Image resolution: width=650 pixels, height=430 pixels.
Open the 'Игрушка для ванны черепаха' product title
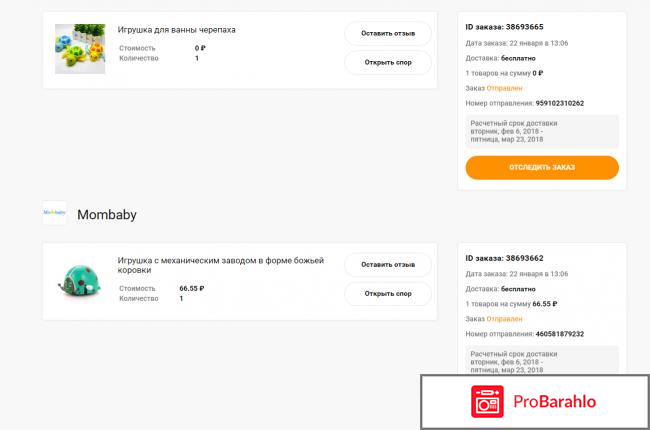pos(177,30)
